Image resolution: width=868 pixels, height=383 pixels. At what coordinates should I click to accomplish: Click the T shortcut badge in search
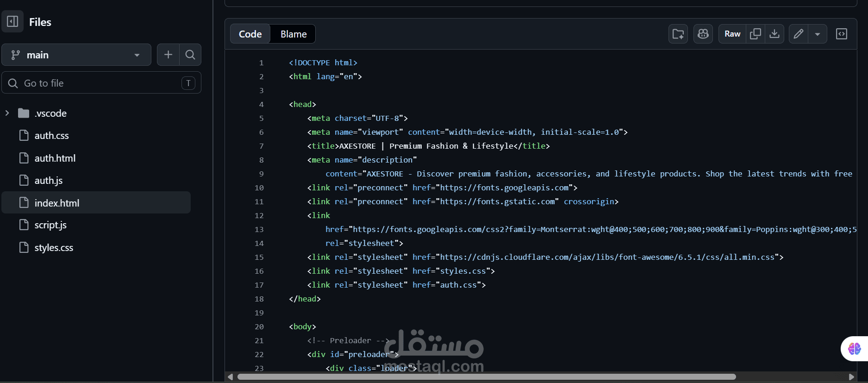pyautogui.click(x=188, y=83)
